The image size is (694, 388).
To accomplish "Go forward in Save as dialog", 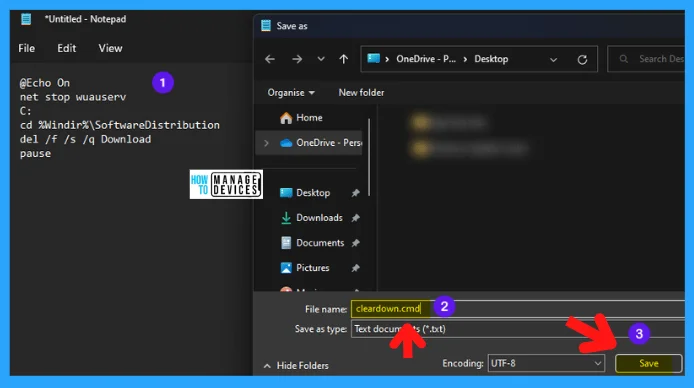I will click(x=297, y=59).
